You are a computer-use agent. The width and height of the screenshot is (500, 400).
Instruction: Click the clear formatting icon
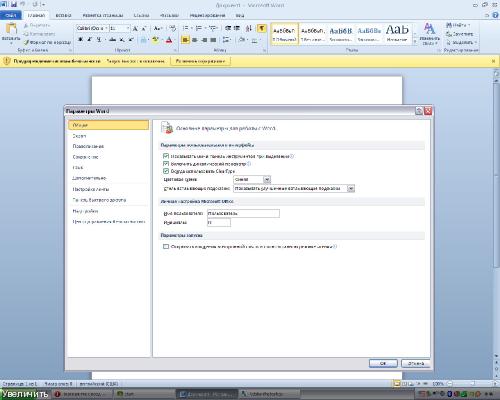coord(172,29)
